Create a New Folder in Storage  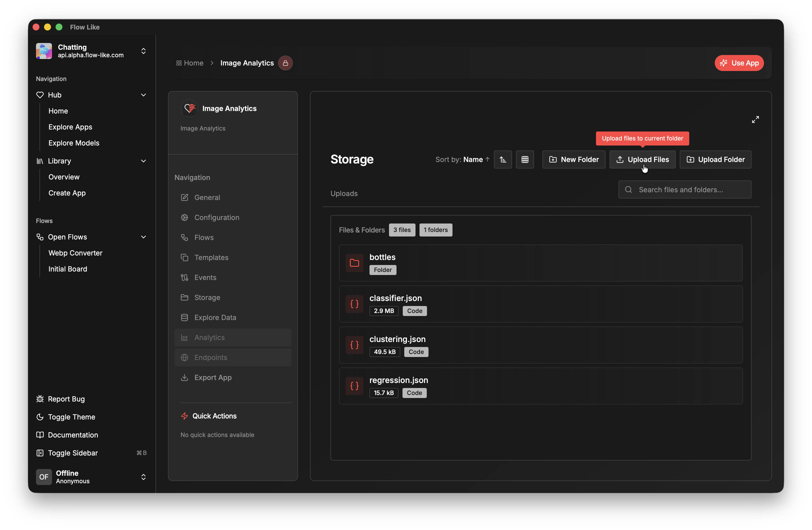[x=573, y=159]
